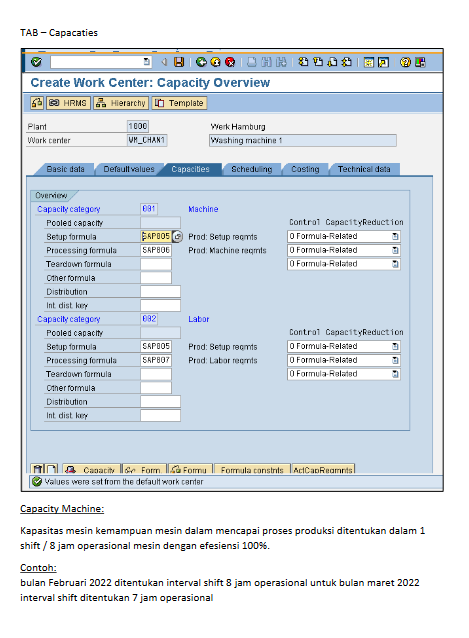Click the status bar success icon

[37, 482]
